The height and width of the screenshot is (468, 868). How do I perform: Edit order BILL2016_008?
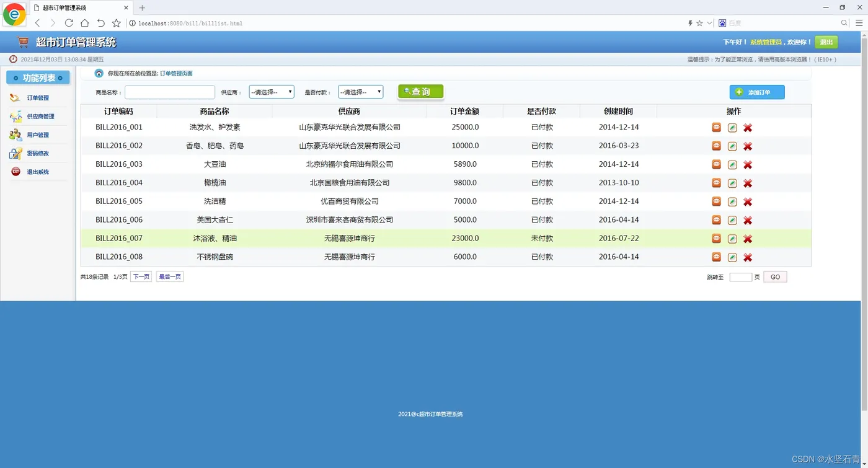pyautogui.click(x=732, y=257)
